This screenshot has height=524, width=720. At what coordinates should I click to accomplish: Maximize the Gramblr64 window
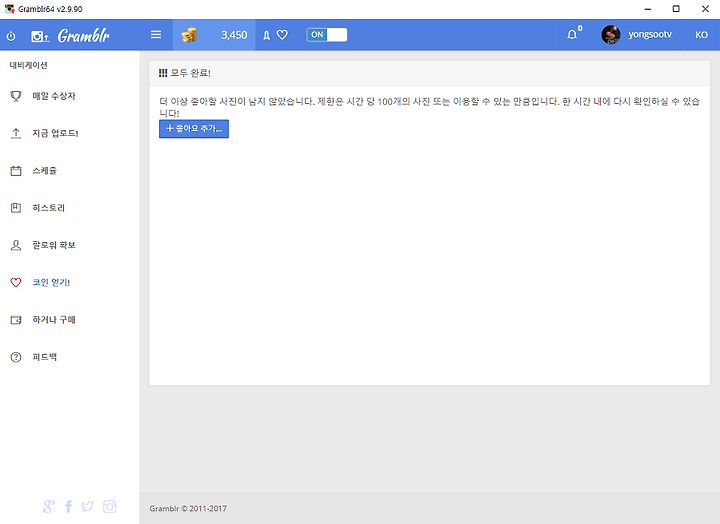(676, 9)
